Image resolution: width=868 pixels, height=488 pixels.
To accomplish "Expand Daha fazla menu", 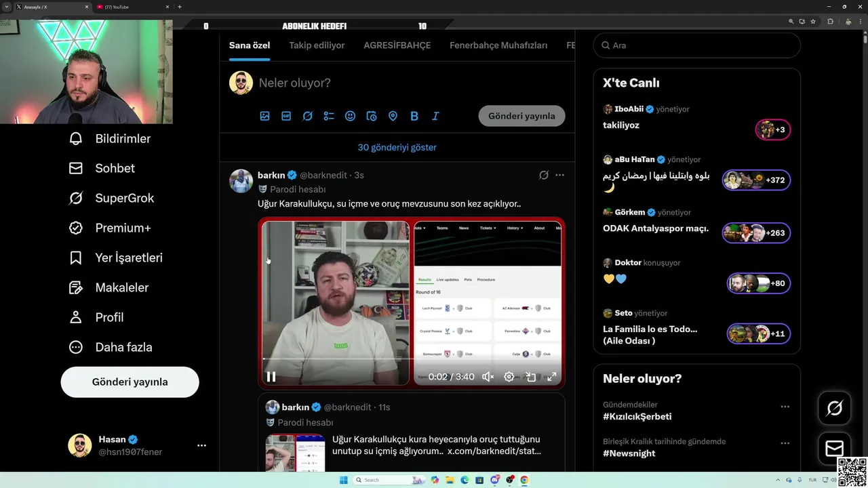I will tap(110, 348).
